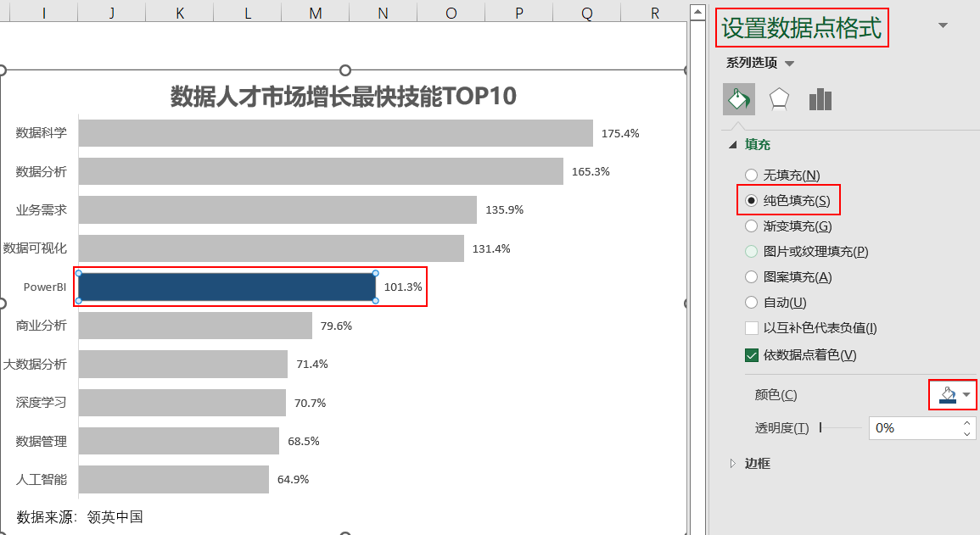Screen dimensions: 980x535
Task: Select column header R
Action: pyautogui.click(x=654, y=13)
